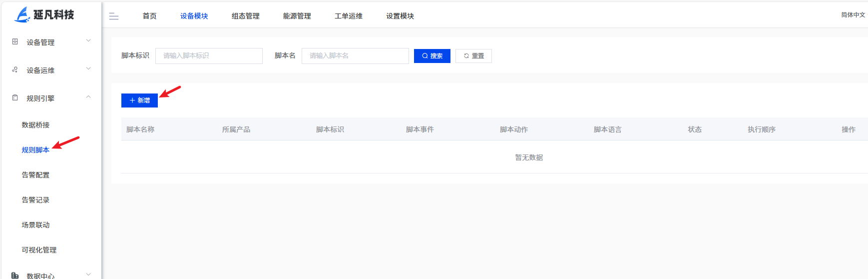
Task: Focus the 脚本名 input field
Action: click(x=355, y=56)
